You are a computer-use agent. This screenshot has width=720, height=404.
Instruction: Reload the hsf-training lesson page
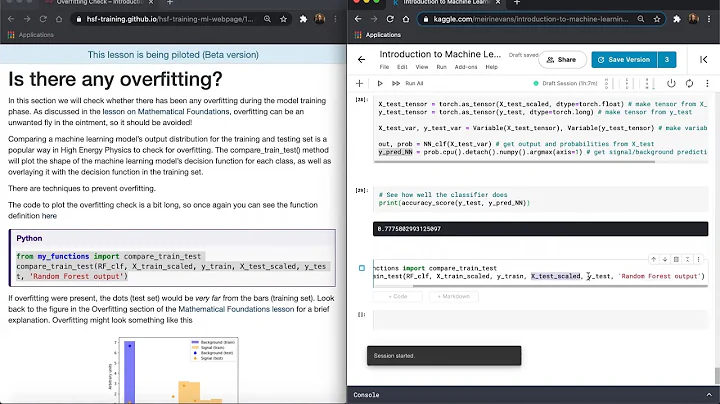click(x=43, y=19)
